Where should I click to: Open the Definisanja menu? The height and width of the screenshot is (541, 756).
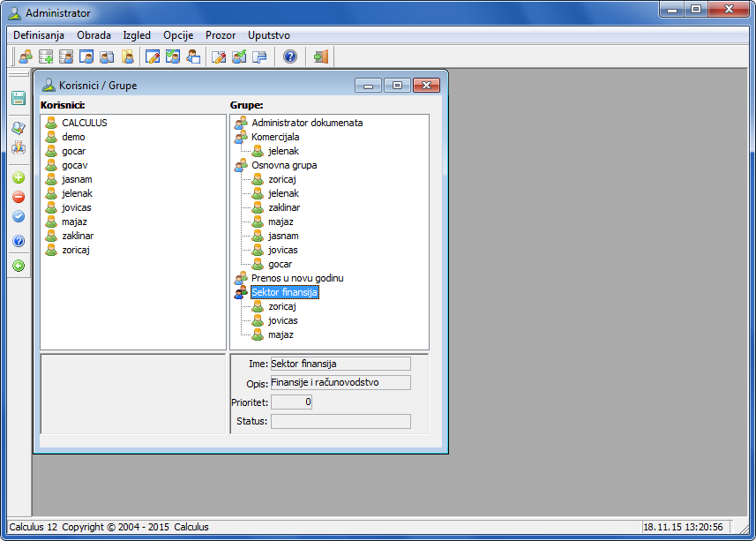click(39, 35)
